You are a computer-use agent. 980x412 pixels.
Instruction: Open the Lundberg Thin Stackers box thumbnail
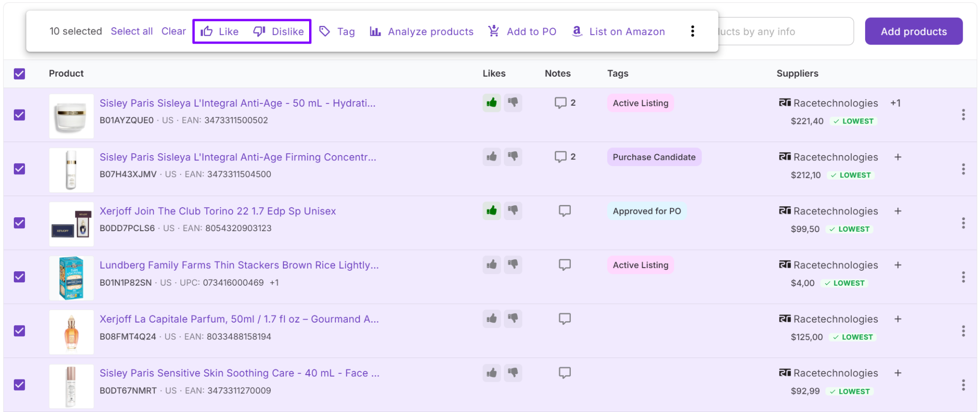pyautogui.click(x=71, y=278)
